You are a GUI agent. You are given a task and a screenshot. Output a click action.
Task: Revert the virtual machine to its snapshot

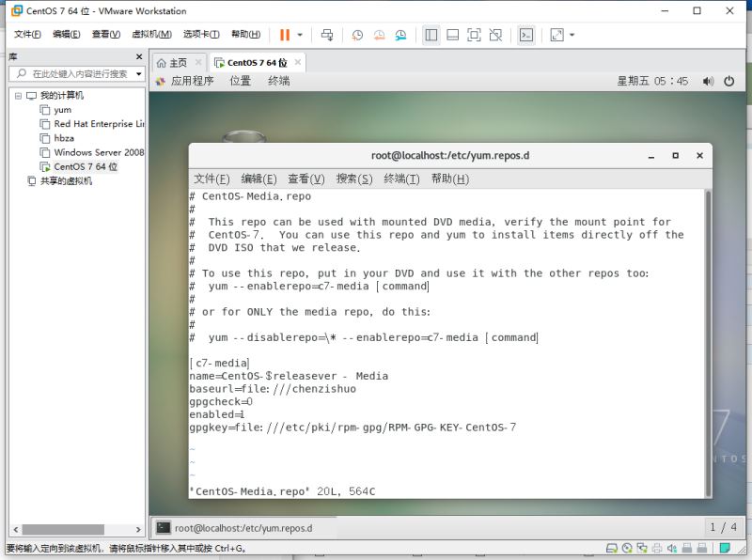[379, 35]
